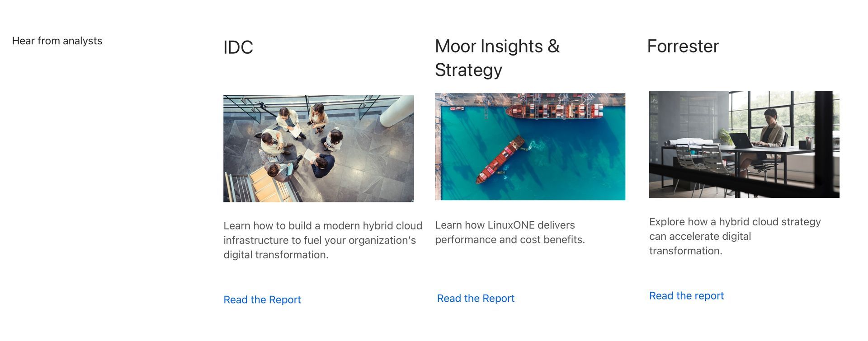Open the IDC Read the Report link
The height and width of the screenshot is (341, 868).
tap(262, 299)
